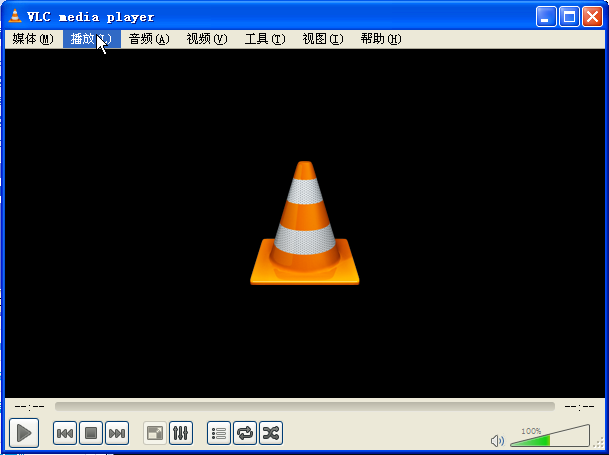609x455 pixels.
Task: Click the elapsed time label
Action: click(x=30, y=407)
